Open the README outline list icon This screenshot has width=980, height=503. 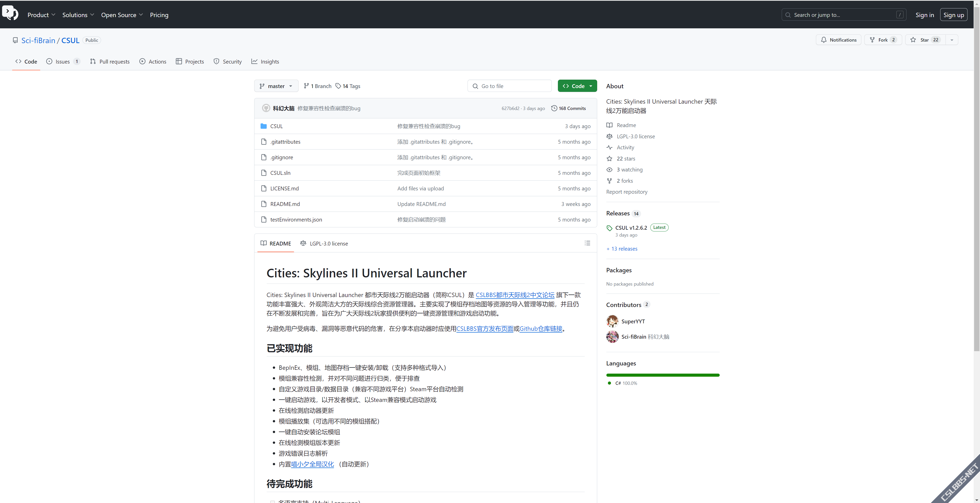(587, 243)
